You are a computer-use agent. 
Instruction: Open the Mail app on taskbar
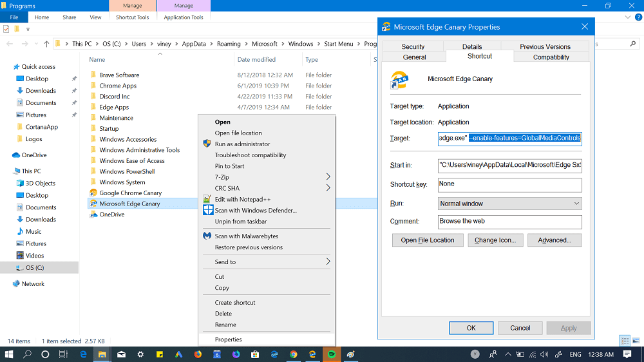coord(121,354)
